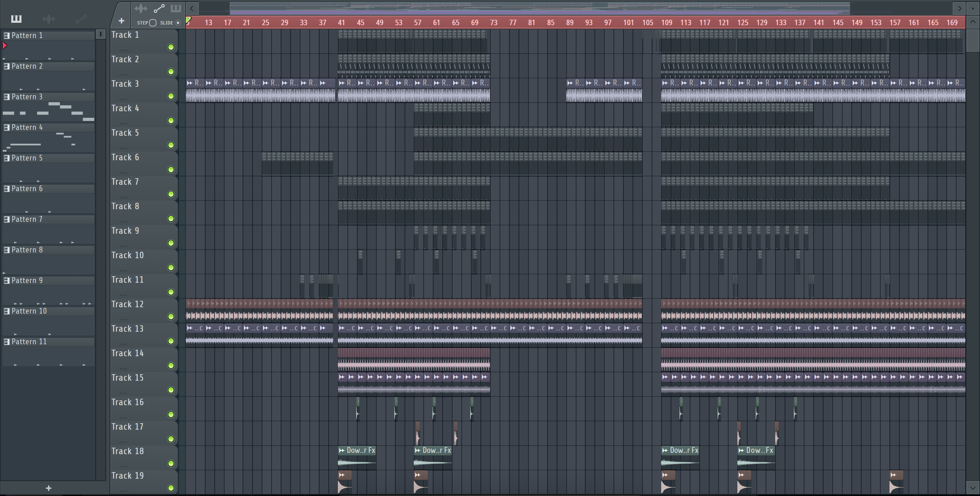Mute Track 3 using its green light

point(171,96)
